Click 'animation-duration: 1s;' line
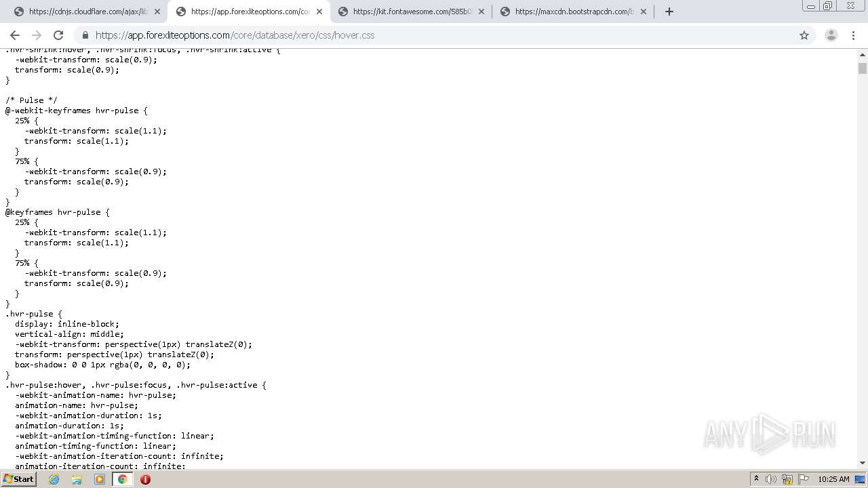The width and height of the screenshot is (868, 488). pyautogui.click(x=69, y=426)
